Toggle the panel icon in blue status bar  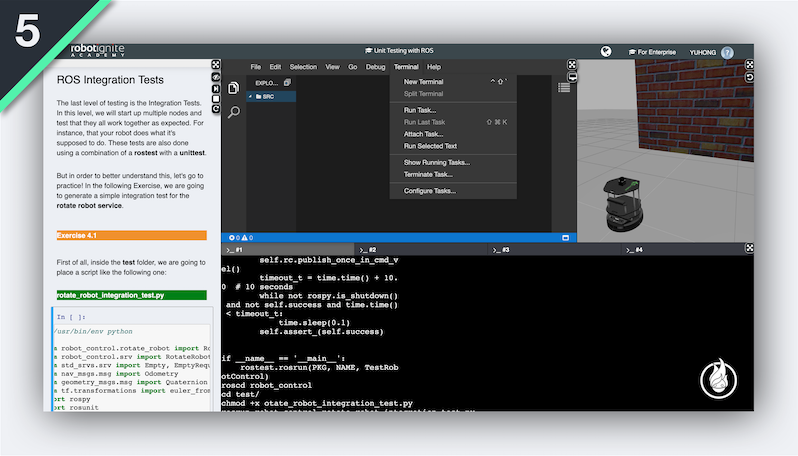click(565, 238)
